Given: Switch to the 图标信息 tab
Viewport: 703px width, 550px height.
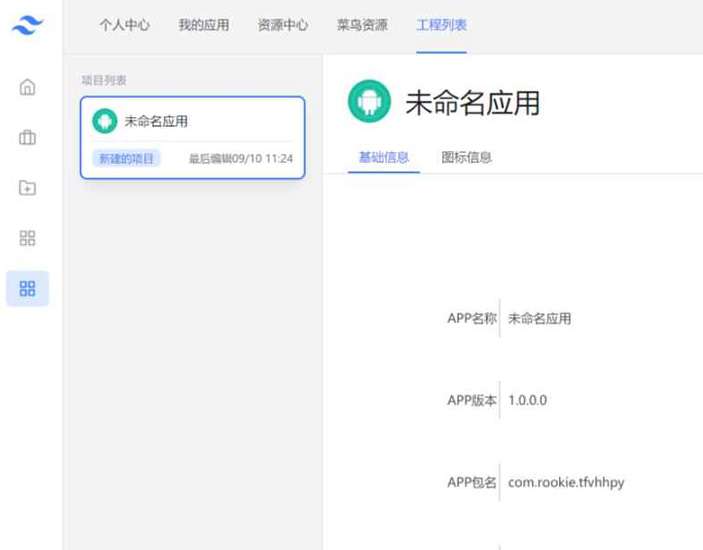Looking at the screenshot, I should 466,157.
